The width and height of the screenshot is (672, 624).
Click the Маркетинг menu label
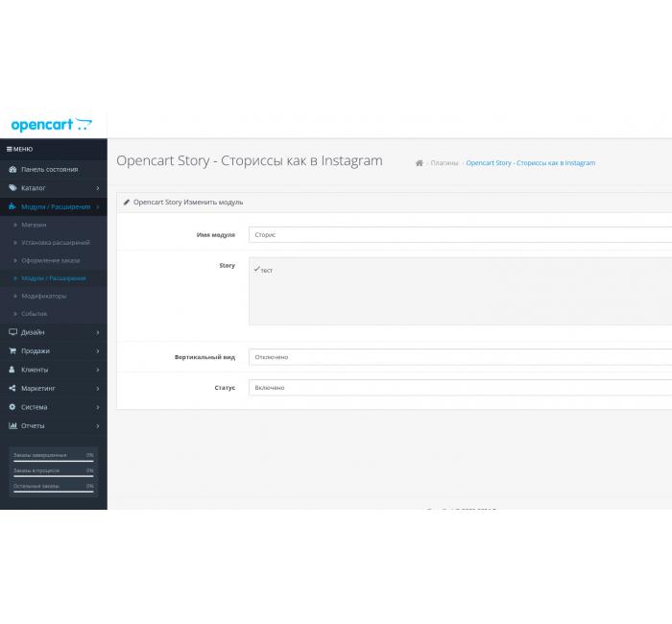click(38, 388)
